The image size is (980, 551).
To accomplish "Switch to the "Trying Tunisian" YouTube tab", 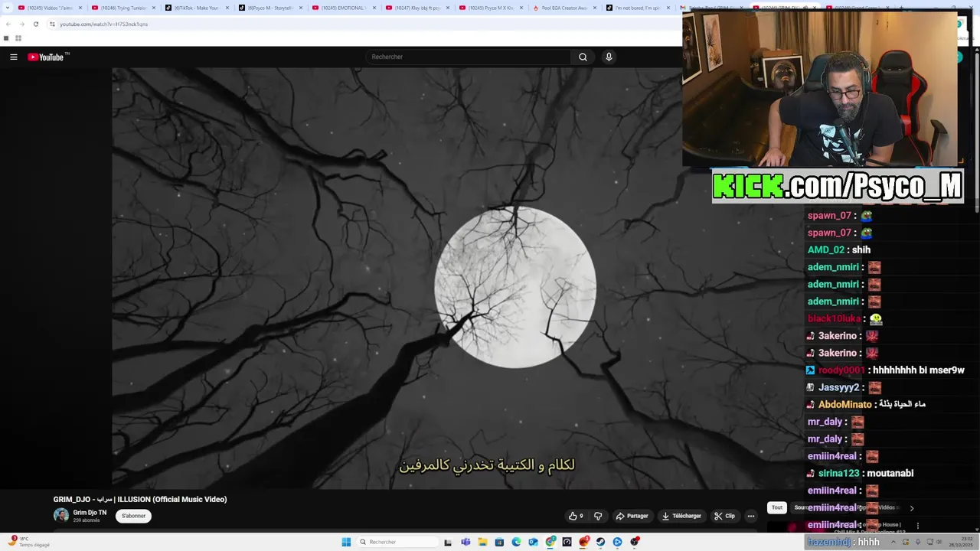I will point(123,8).
